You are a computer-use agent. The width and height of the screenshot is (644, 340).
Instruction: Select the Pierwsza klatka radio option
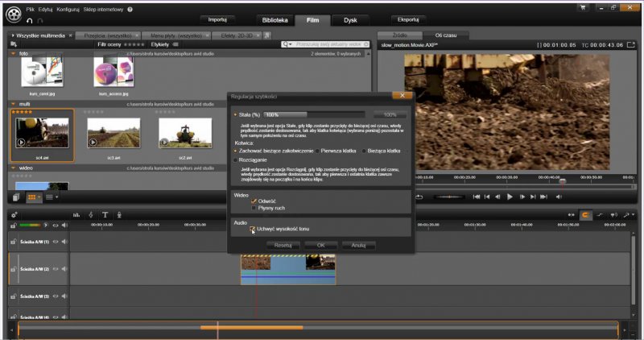[x=317, y=151]
